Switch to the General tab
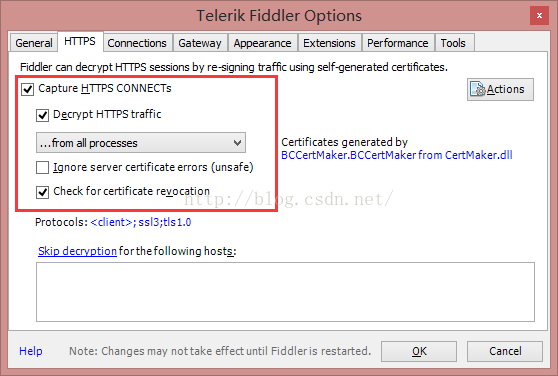Screen dimensions: 558x376 [x=34, y=43]
